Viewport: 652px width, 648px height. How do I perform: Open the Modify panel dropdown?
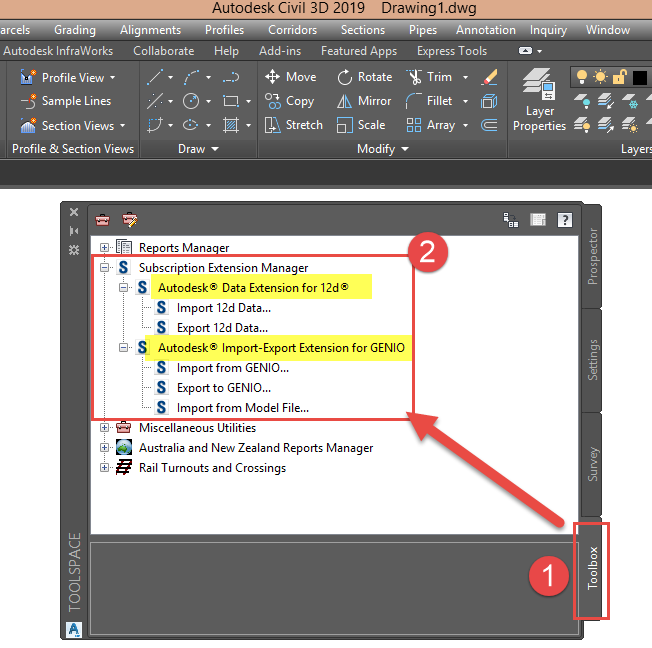[383, 149]
